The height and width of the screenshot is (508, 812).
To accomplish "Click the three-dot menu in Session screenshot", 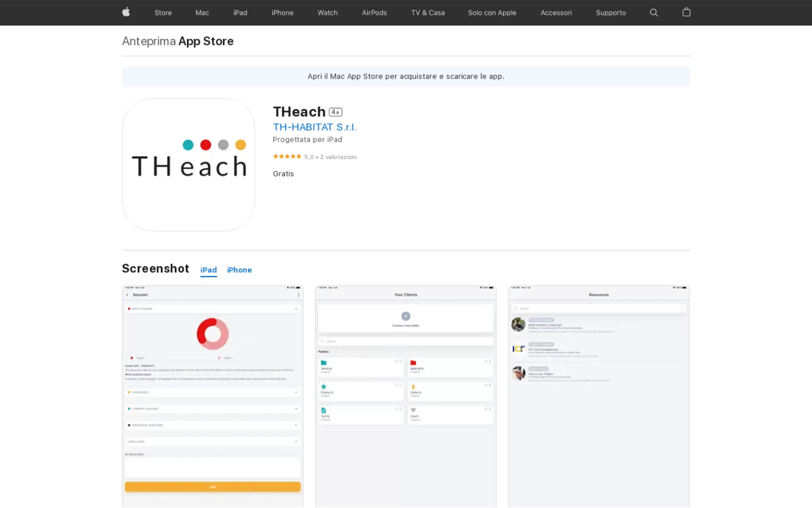I will (298, 295).
